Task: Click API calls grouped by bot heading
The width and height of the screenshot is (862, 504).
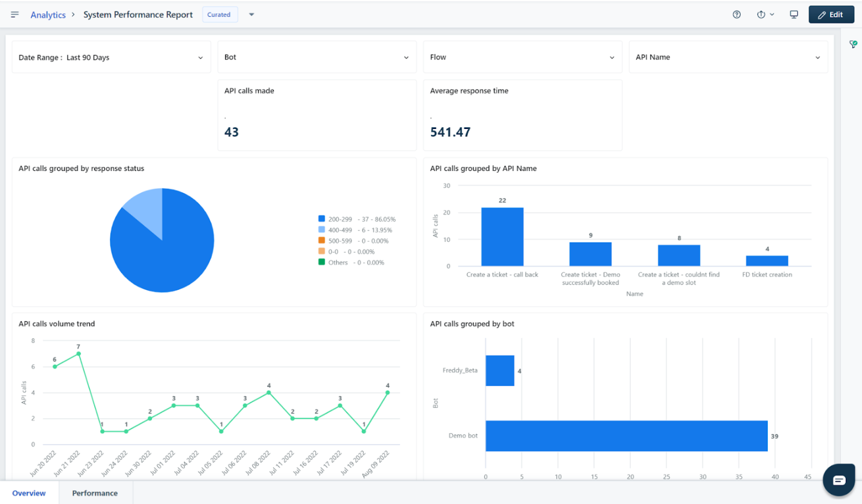Action: click(472, 324)
